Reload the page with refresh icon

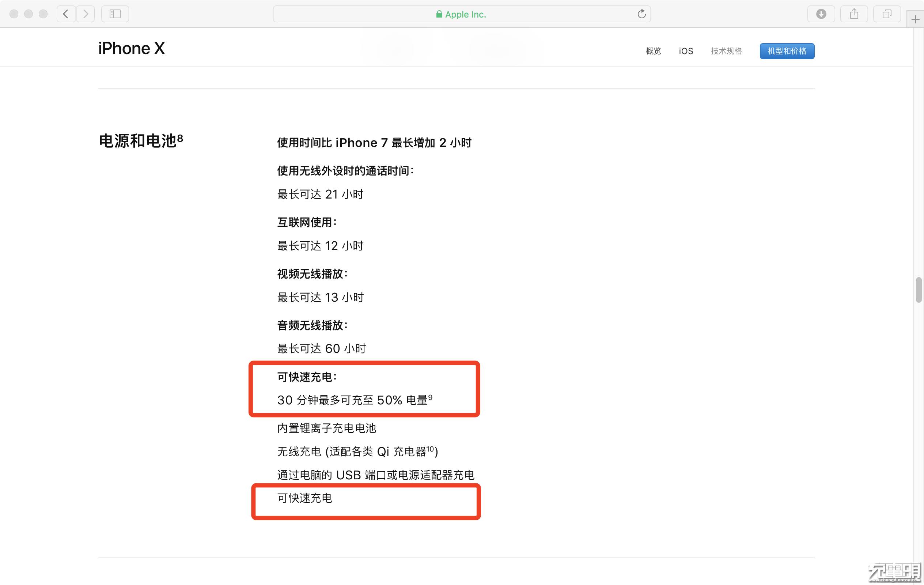pyautogui.click(x=641, y=14)
